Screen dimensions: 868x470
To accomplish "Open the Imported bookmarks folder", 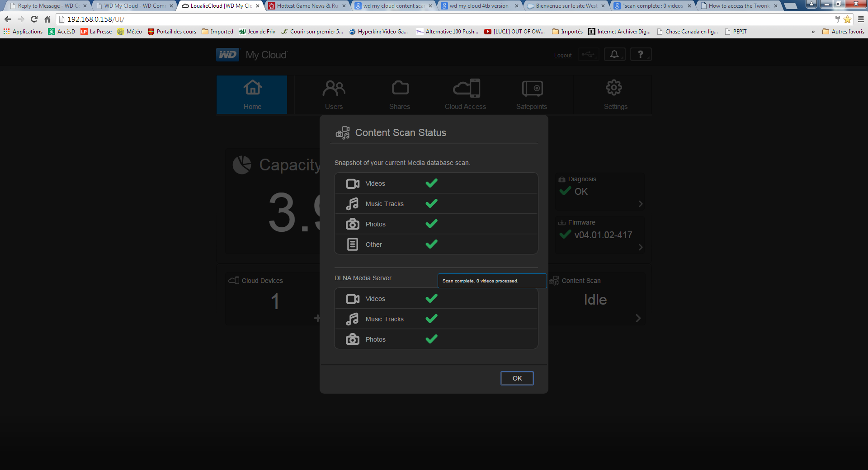I will 217,32.
